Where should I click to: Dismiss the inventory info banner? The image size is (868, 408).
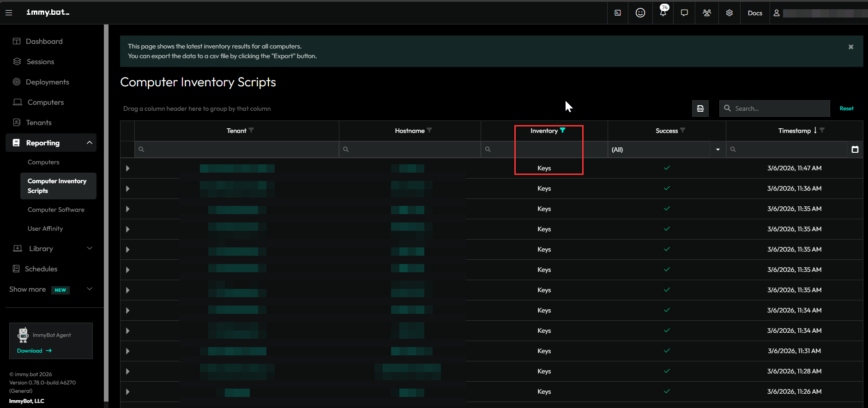[x=851, y=47]
